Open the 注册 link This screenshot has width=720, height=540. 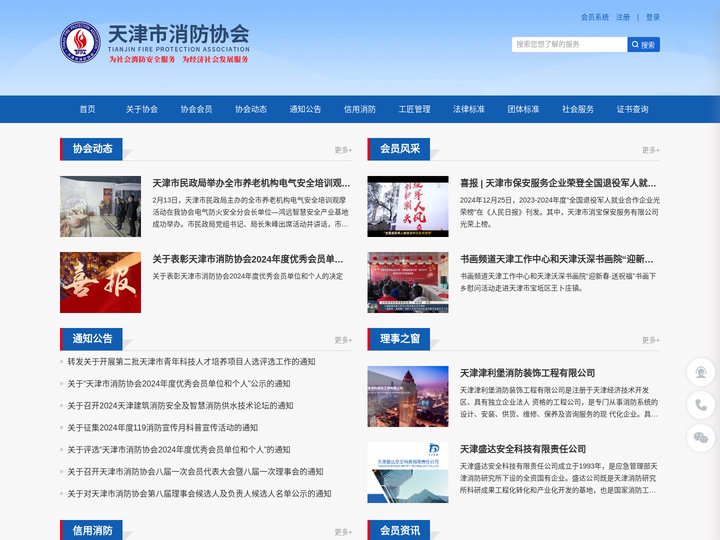coord(623,17)
